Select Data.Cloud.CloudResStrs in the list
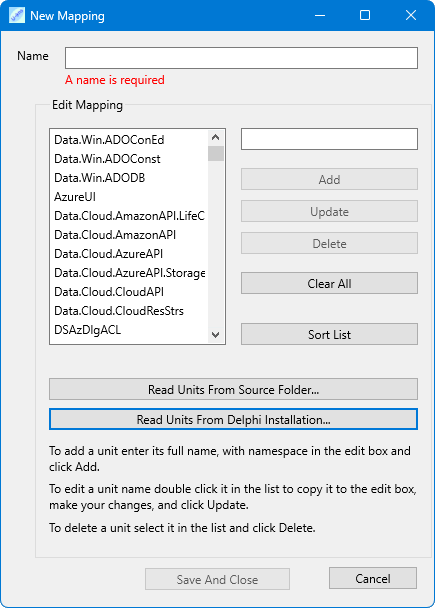 129,311
